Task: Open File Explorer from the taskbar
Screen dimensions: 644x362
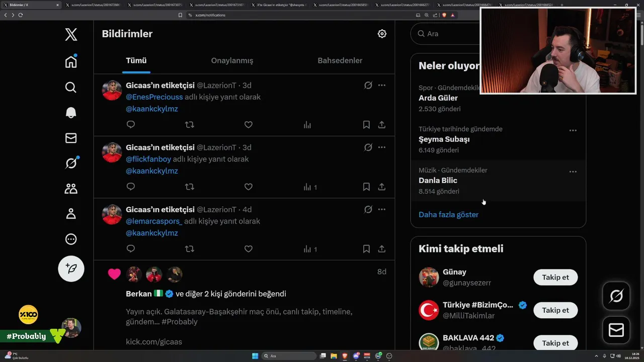Action: (333, 356)
